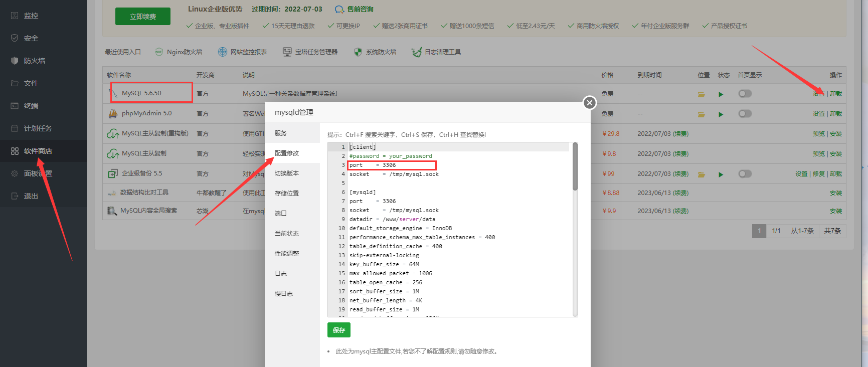Click the grid icon beside 软件商店
Image resolution: width=868 pixels, height=367 pixels.
click(x=15, y=151)
